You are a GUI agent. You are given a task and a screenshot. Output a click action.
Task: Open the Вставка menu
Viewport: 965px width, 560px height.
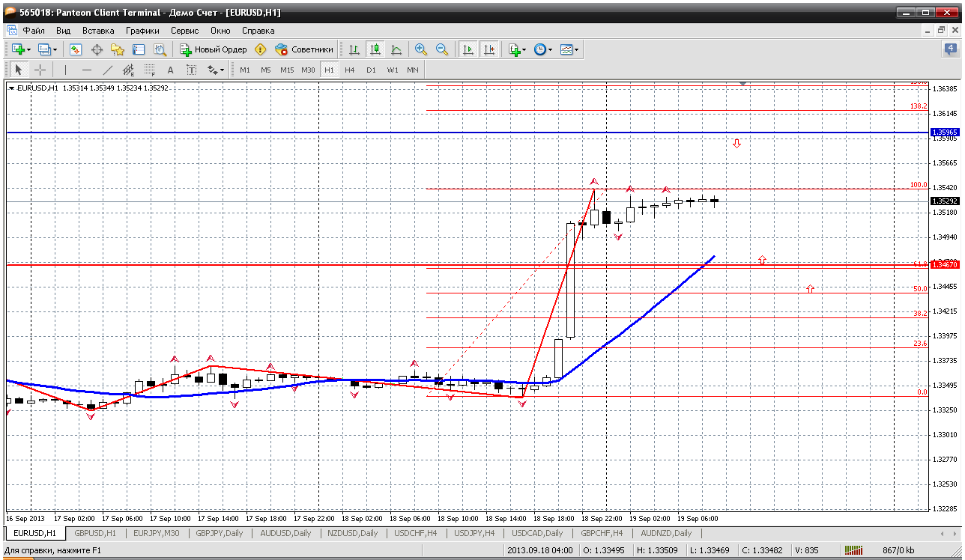tap(98, 31)
